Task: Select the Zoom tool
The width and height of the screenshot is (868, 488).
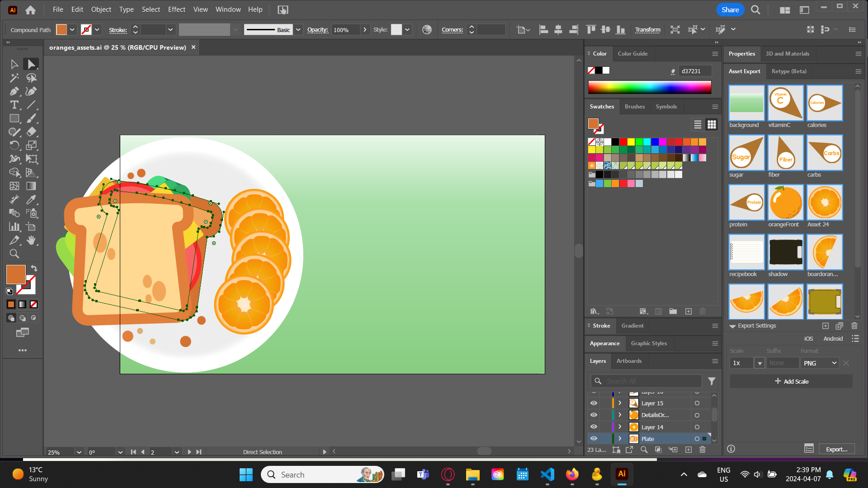Action: (x=14, y=254)
